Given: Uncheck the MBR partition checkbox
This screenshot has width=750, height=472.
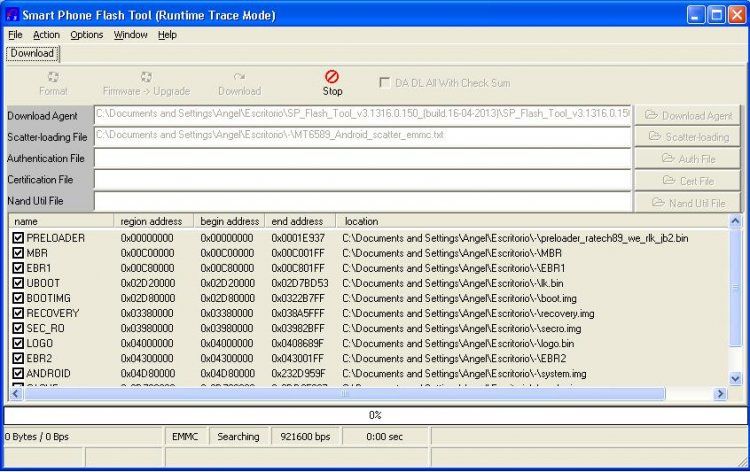Looking at the screenshot, I should pyautogui.click(x=18, y=253).
